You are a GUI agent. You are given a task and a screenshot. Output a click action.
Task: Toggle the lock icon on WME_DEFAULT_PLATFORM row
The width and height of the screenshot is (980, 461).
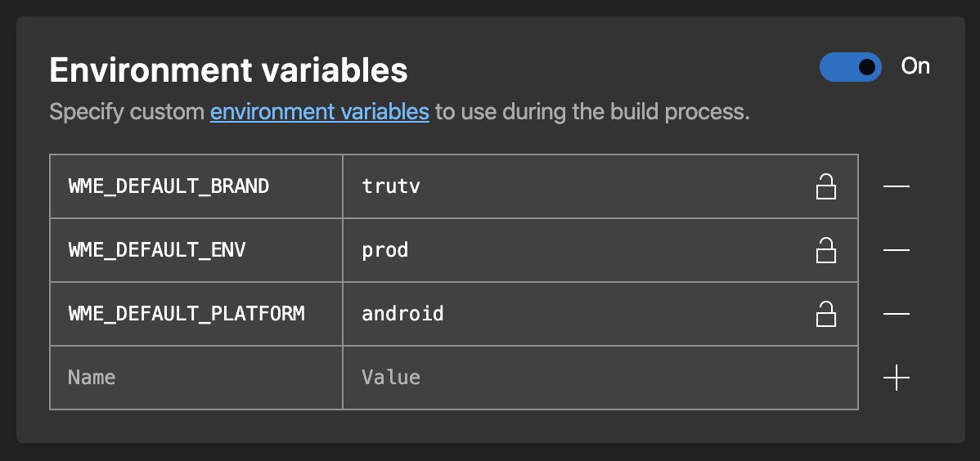[x=826, y=314]
